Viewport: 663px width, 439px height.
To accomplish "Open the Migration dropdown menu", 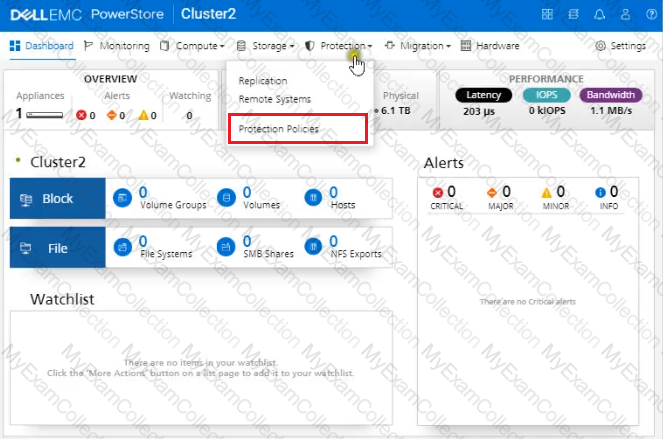I will click(x=418, y=46).
